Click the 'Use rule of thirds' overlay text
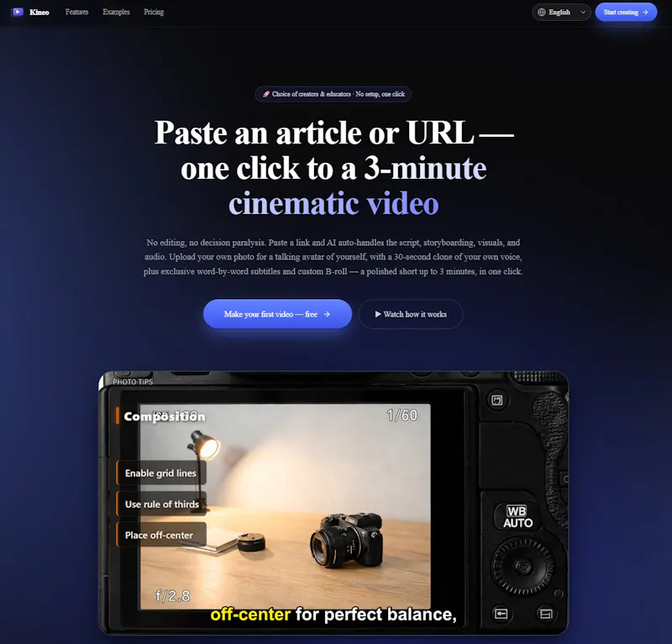 [x=162, y=505]
